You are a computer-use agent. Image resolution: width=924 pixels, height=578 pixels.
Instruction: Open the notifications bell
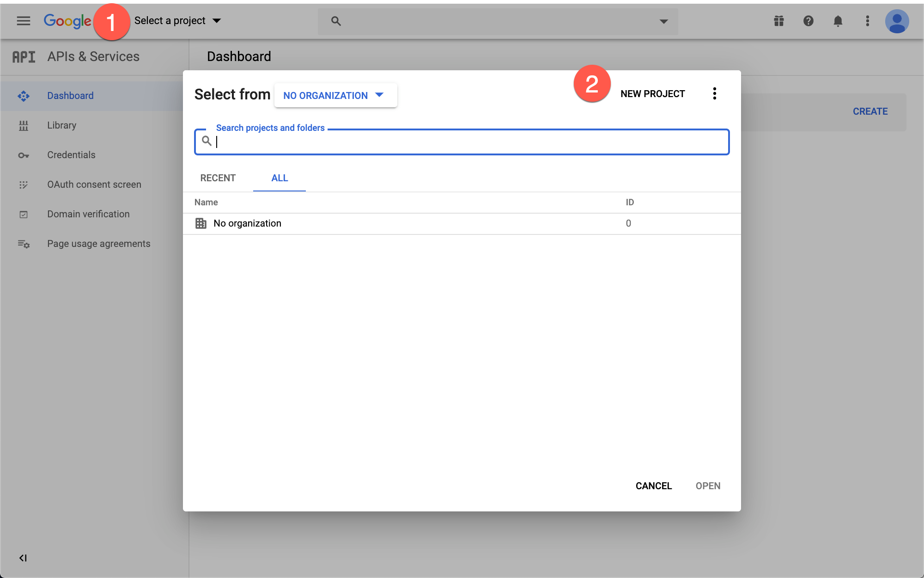pos(838,21)
